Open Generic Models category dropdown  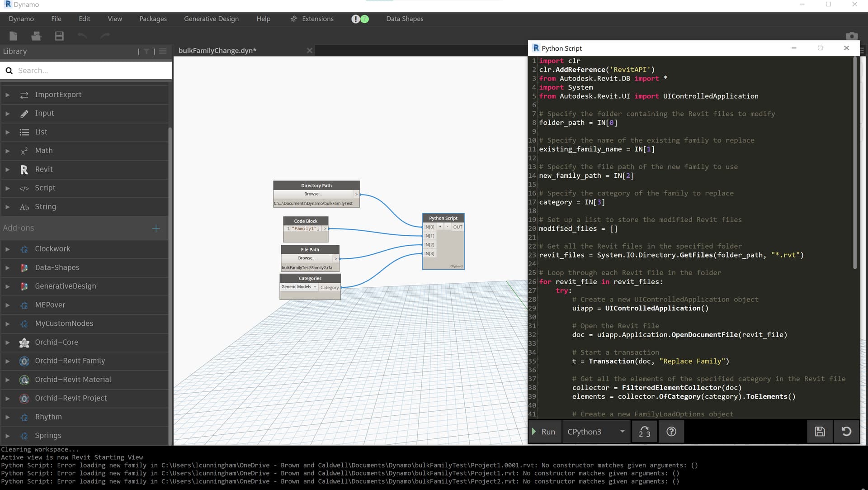click(299, 287)
